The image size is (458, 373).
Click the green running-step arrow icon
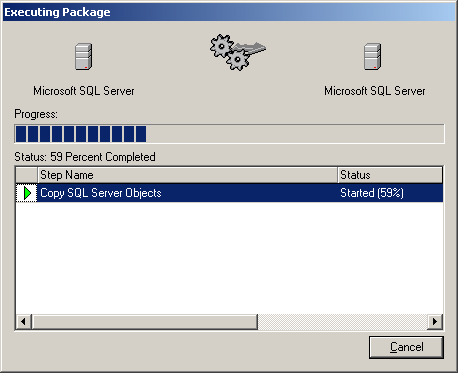pyautogui.click(x=27, y=193)
